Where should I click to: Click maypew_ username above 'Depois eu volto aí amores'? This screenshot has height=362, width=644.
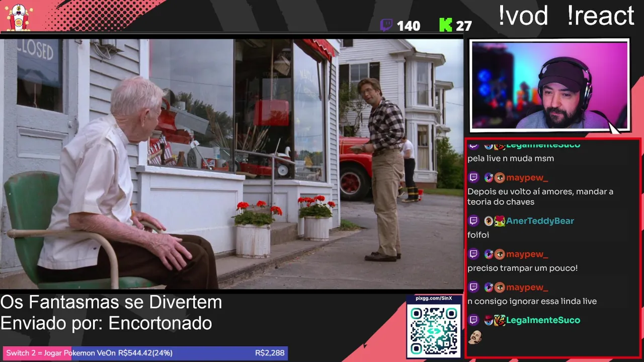(527, 177)
